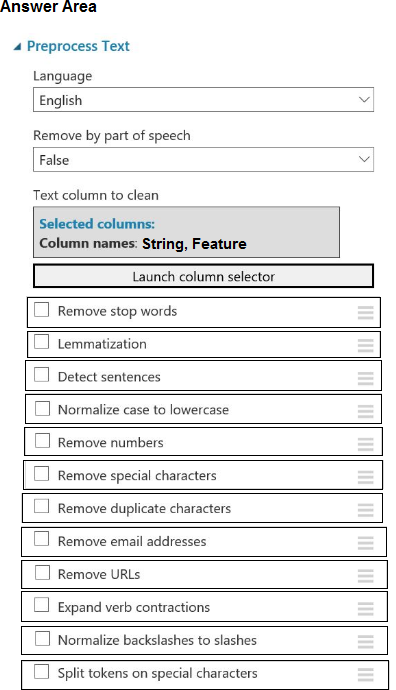Image resolution: width=396 pixels, height=690 pixels.
Task: Tick the Lemmatization checkbox
Action: pos(42,342)
